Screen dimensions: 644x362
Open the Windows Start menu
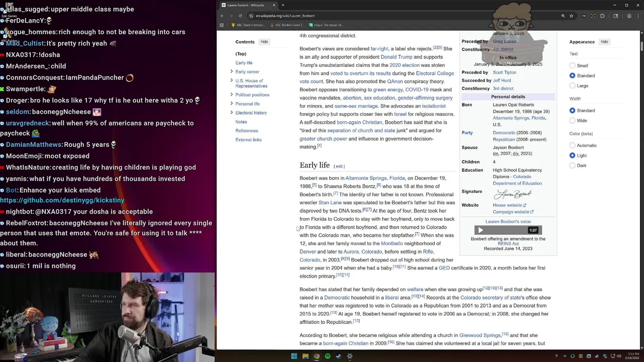[294, 356]
